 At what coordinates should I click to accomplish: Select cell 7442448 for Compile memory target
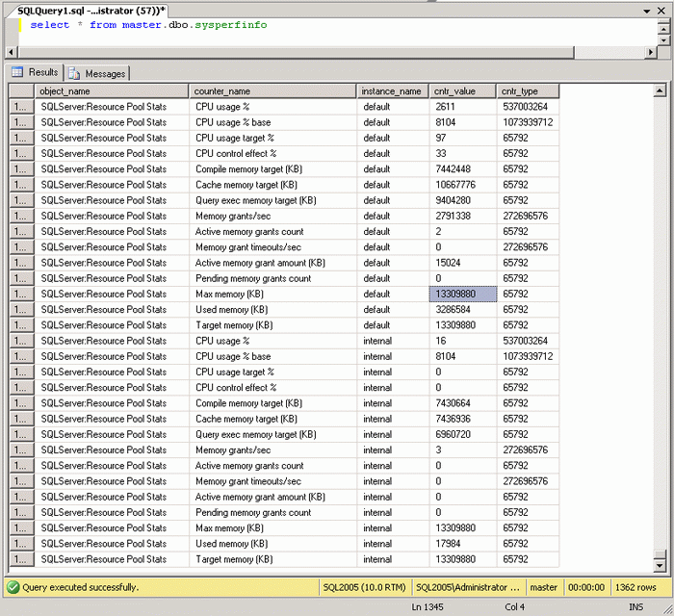pyautogui.click(x=463, y=168)
